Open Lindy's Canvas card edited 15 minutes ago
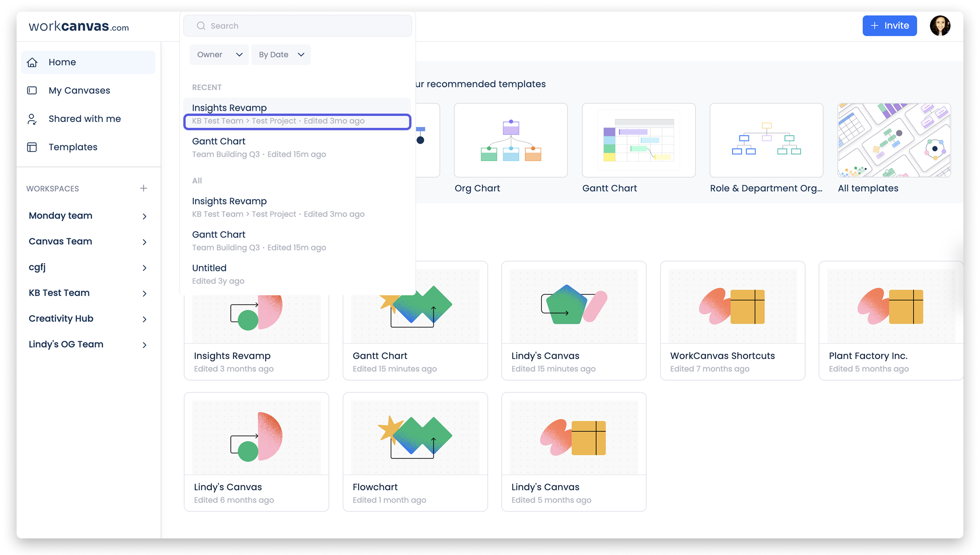The image size is (980, 555). pyautogui.click(x=574, y=321)
